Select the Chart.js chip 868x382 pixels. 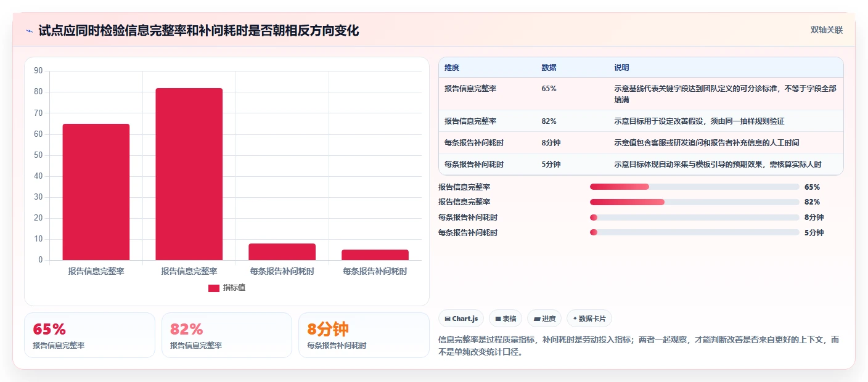pyautogui.click(x=461, y=319)
